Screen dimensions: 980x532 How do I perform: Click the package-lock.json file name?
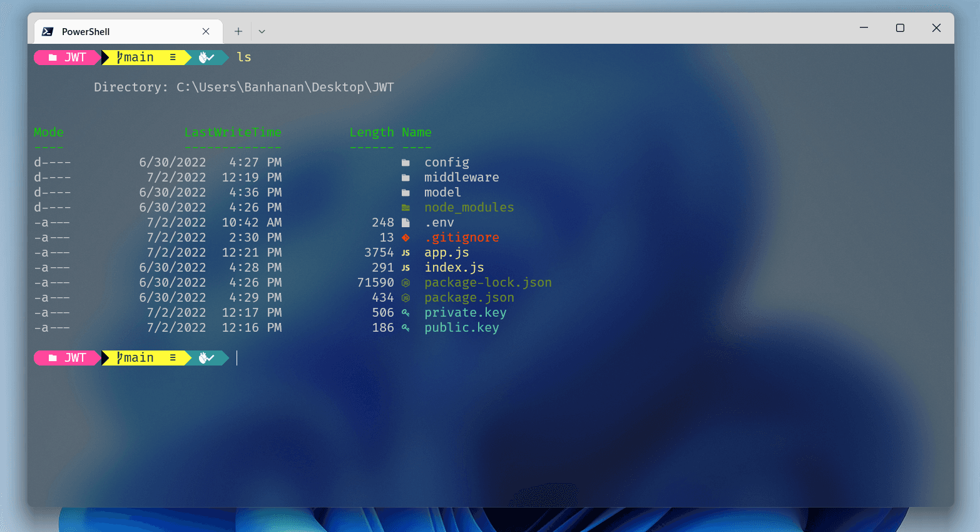coord(487,283)
